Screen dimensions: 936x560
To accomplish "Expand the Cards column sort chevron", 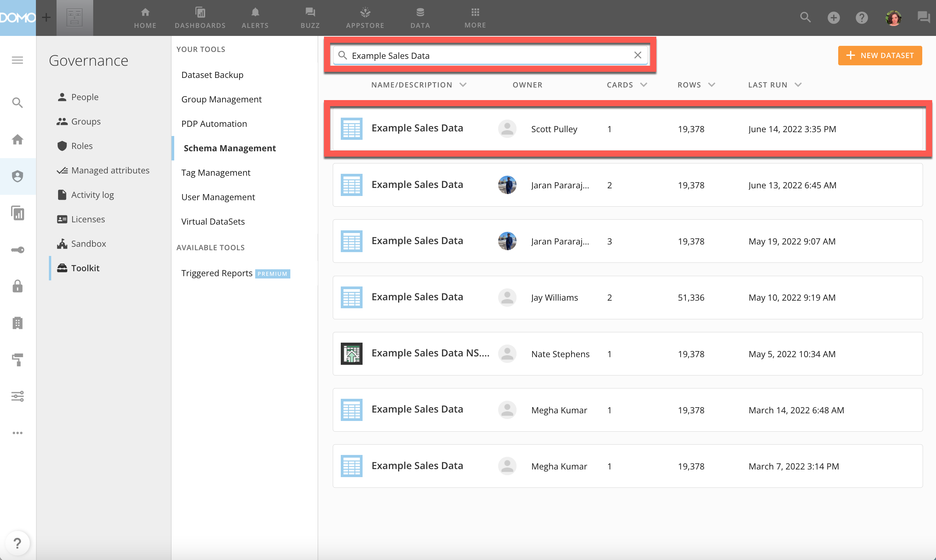I will click(x=644, y=85).
